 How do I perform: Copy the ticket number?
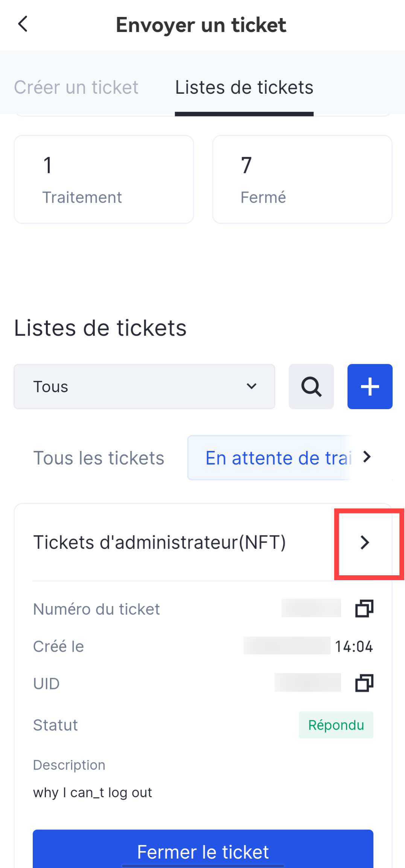click(x=364, y=608)
